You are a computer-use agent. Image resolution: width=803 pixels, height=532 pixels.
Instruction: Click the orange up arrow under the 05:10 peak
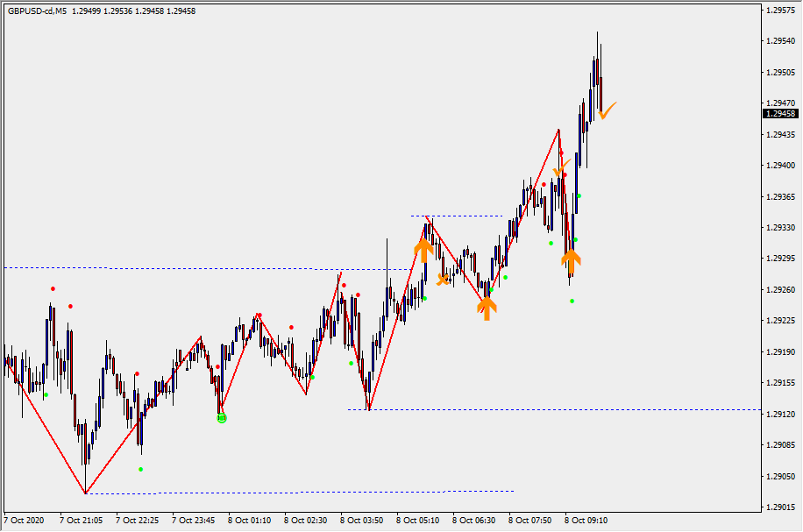[x=423, y=249]
